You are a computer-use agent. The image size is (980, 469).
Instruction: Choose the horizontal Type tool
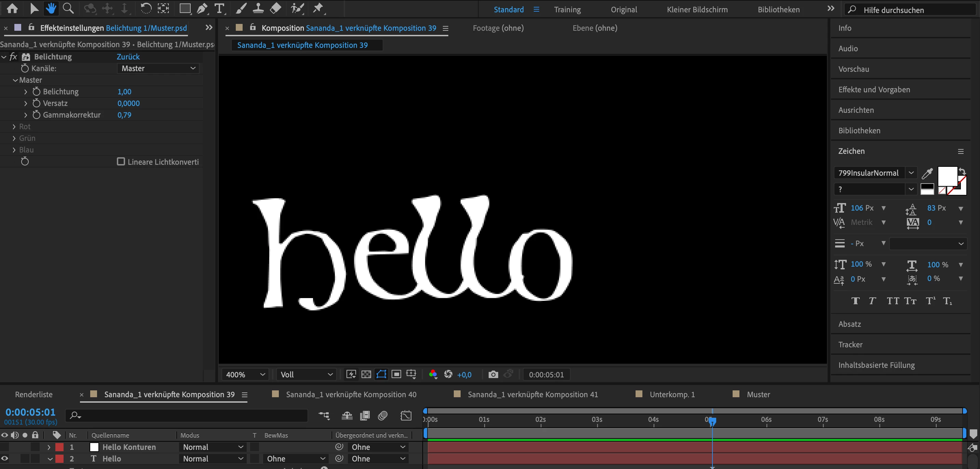(219, 8)
